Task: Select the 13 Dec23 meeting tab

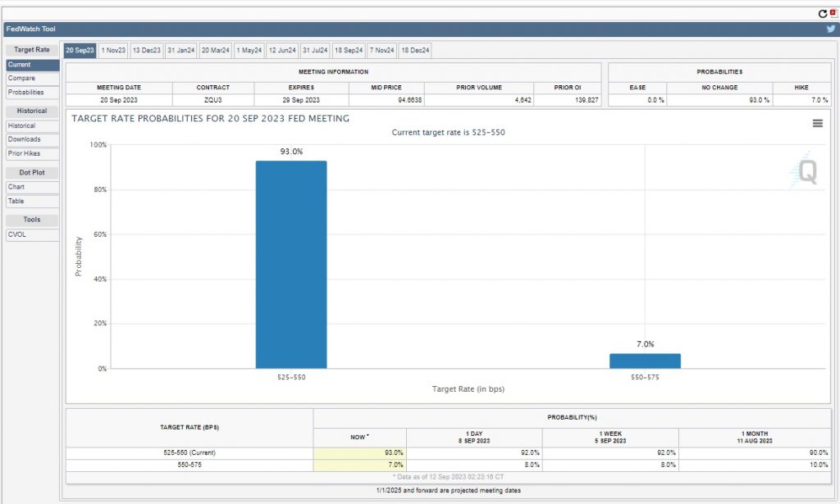Action: tap(146, 50)
